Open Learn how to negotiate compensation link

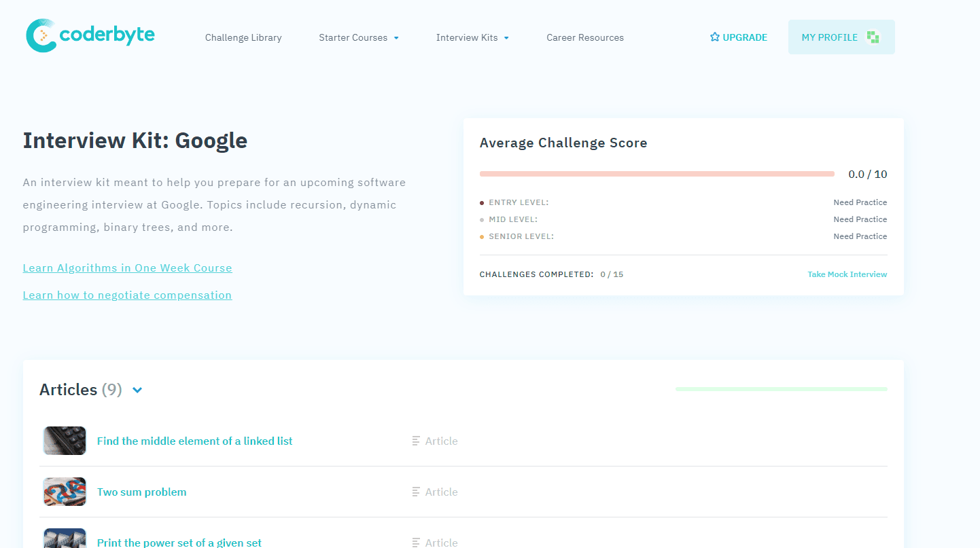[127, 295]
